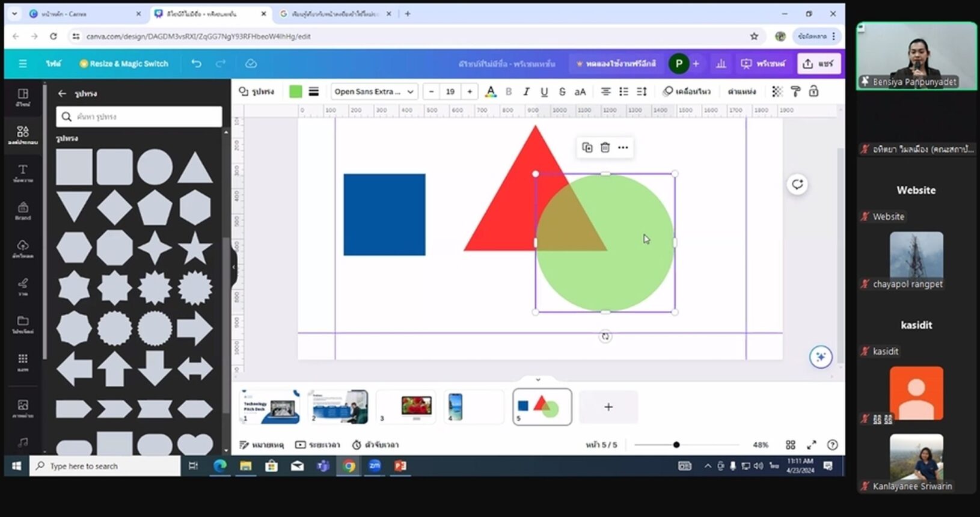Toggle uppercase aA text case
Viewport: 980px width, 517px height.
click(580, 91)
